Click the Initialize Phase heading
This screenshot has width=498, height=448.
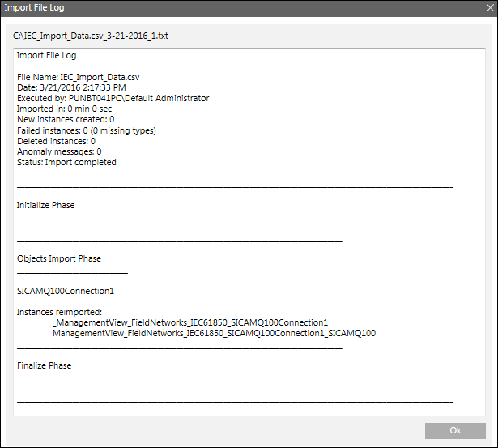[x=45, y=205]
